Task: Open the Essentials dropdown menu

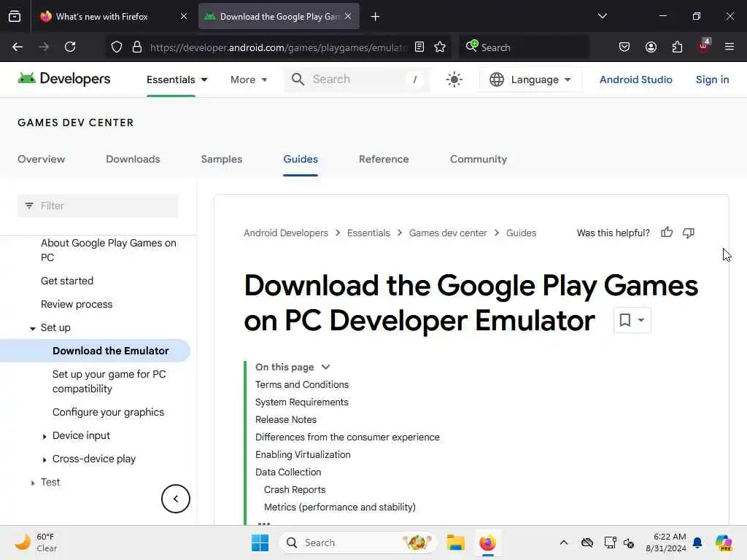Action: pos(177,79)
